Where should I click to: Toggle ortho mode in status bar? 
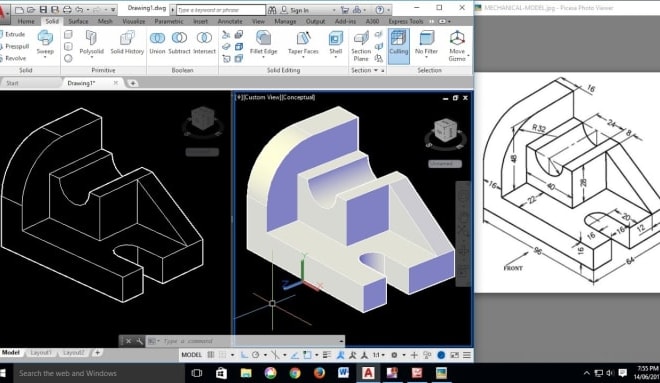[x=244, y=355]
